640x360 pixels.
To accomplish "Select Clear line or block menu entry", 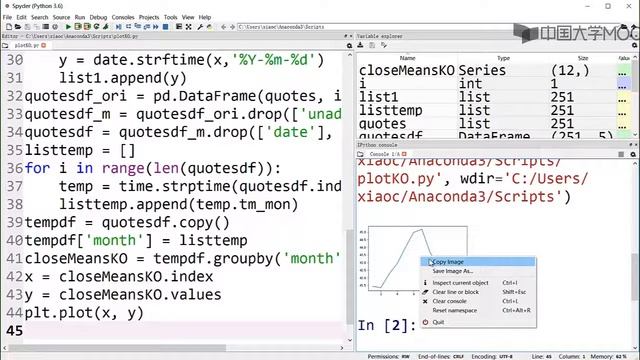I will (478, 292).
